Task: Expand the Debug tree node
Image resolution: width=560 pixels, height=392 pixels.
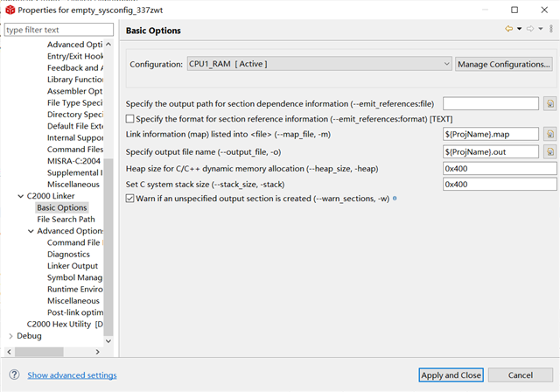Action: tap(10, 335)
